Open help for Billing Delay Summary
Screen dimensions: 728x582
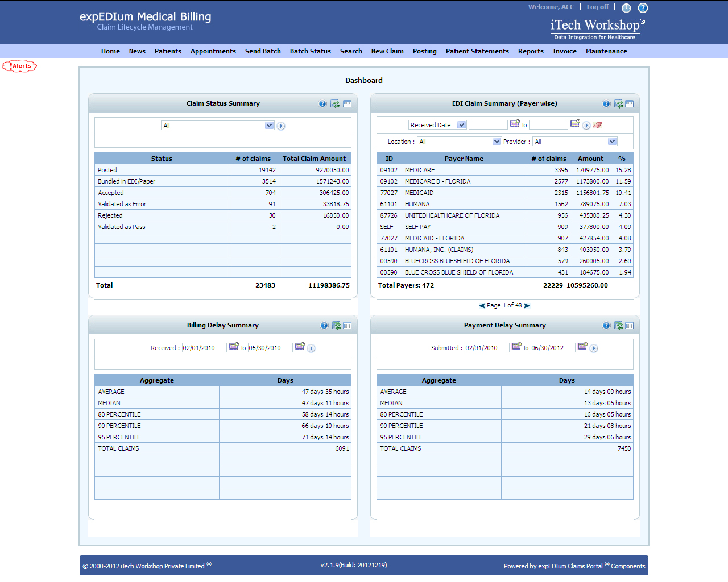pos(324,326)
